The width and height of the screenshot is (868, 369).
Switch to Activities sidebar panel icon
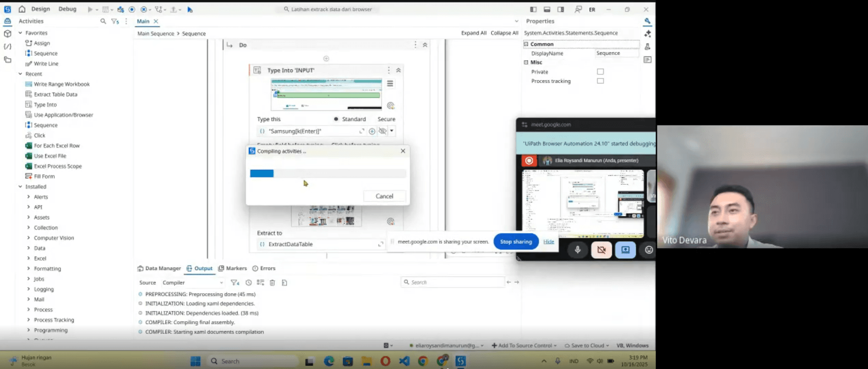[7, 21]
